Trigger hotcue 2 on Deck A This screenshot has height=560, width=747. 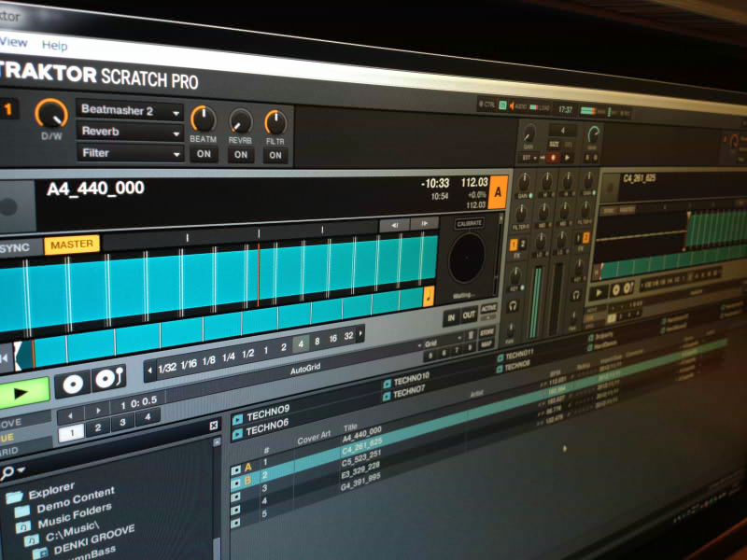click(x=98, y=427)
